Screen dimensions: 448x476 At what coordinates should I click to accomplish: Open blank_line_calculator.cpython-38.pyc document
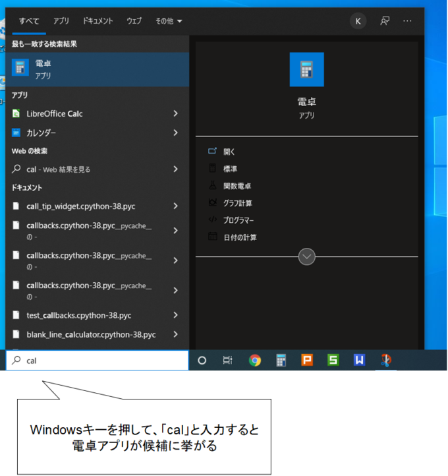point(91,334)
